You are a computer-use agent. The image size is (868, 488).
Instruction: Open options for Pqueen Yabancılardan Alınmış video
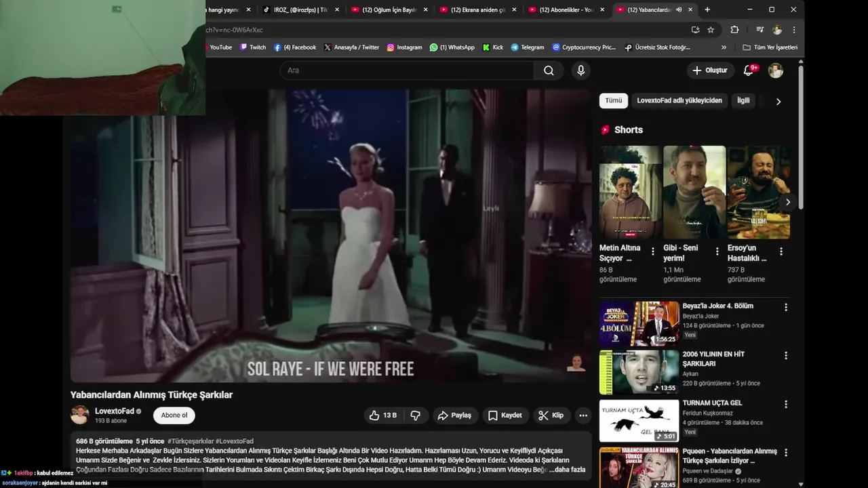[x=786, y=453]
